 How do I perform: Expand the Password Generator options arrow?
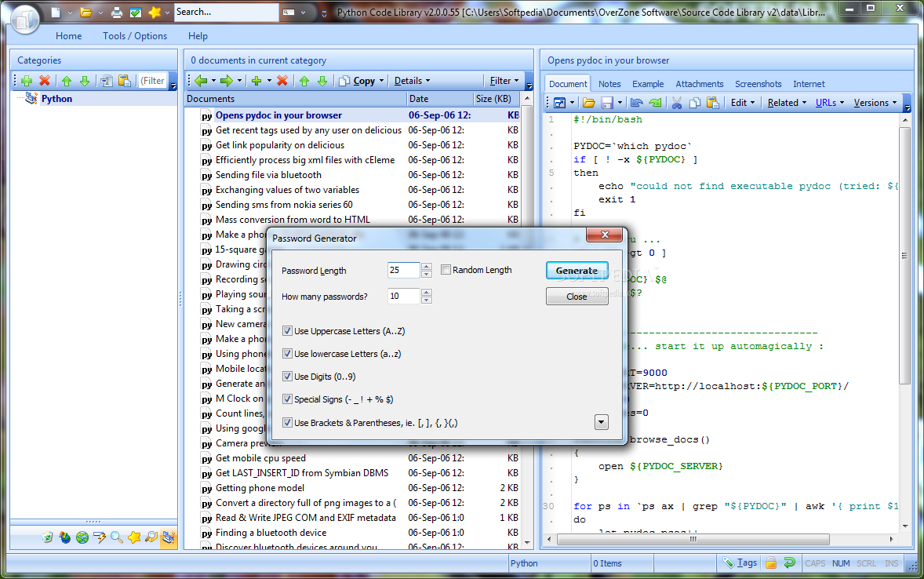[601, 422]
